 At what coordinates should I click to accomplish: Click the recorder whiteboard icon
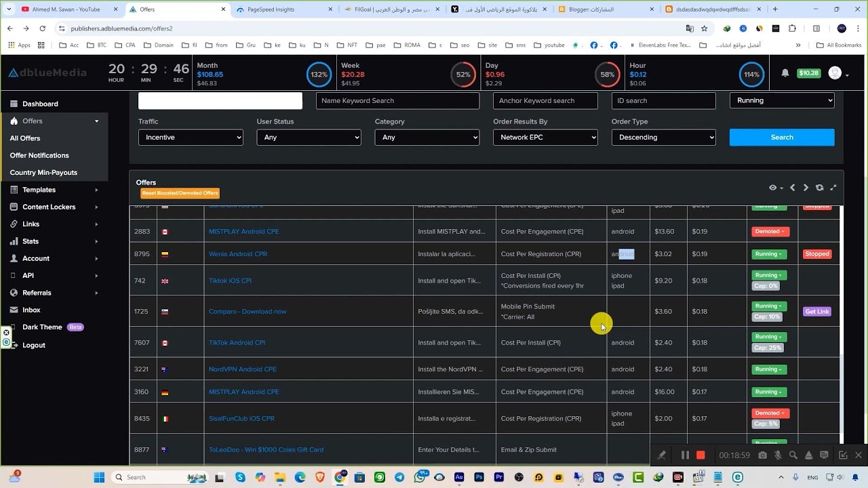point(824,455)
